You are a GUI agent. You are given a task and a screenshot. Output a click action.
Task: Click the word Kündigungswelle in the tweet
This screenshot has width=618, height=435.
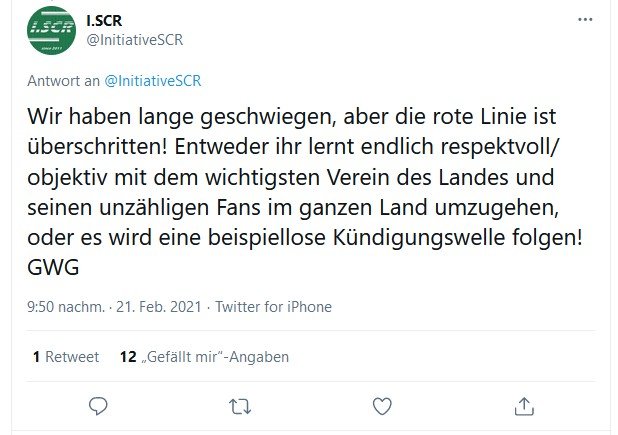tap(419, 238)
